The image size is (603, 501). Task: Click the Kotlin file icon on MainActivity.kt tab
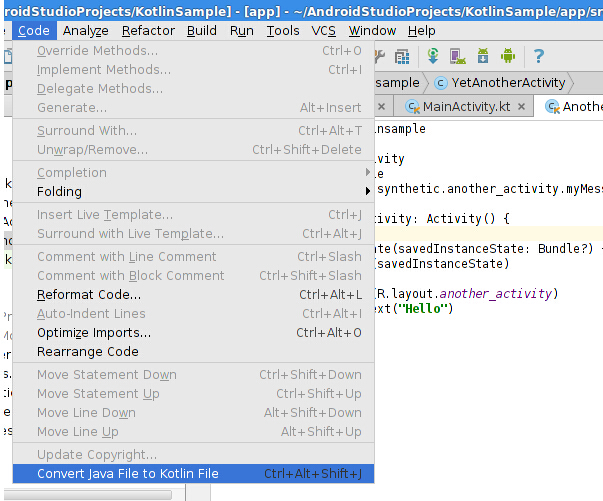(412, 107)
